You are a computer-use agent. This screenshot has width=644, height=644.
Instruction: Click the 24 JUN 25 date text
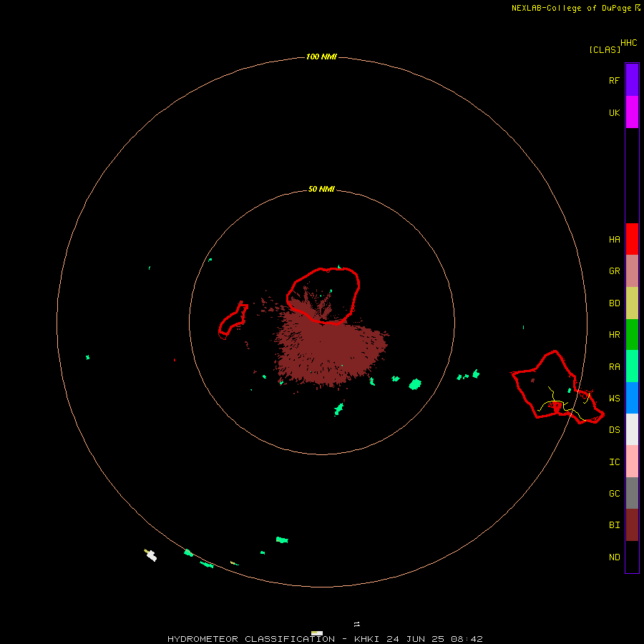point(415,639)
